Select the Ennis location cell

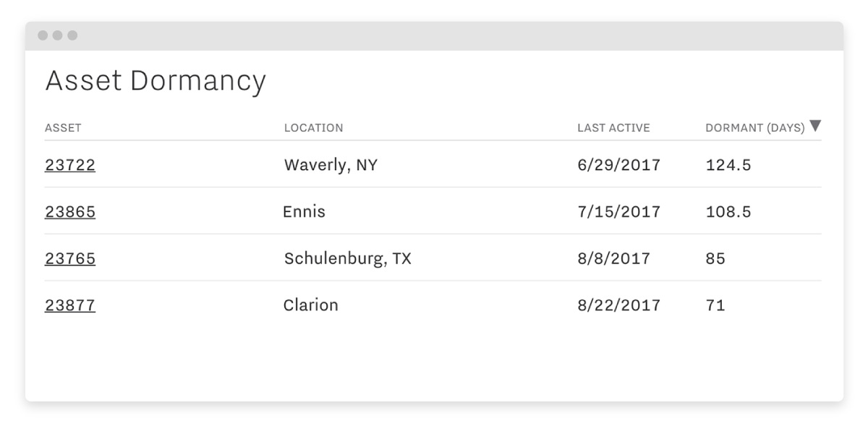(305, 212)
